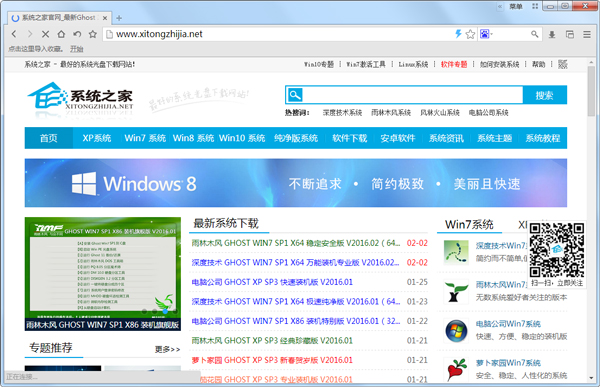This screenshot has height=387, width=600.
Task: Open the Win10专题 top link
Action: (x=319, y=64)
